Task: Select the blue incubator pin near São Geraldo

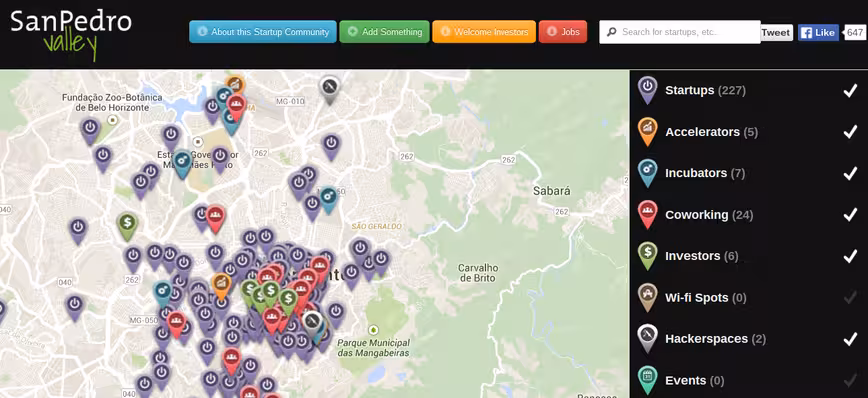Action: pos(328,199)
